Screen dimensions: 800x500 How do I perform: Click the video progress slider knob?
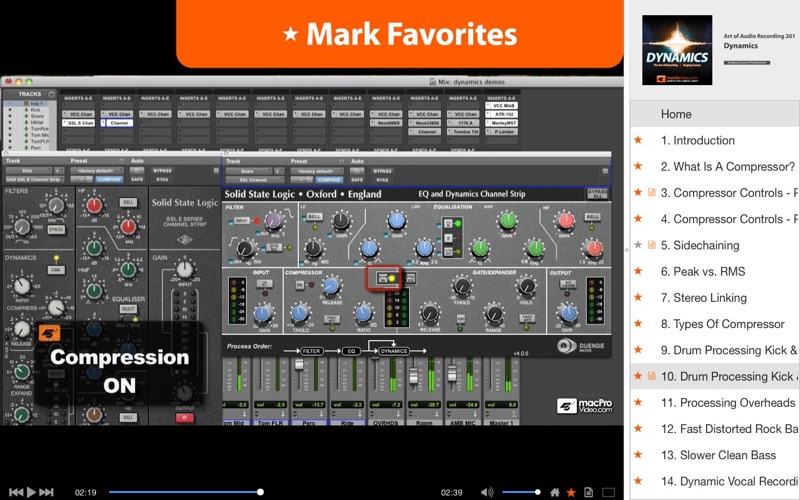pyautogui.click(x=260, y=492)
